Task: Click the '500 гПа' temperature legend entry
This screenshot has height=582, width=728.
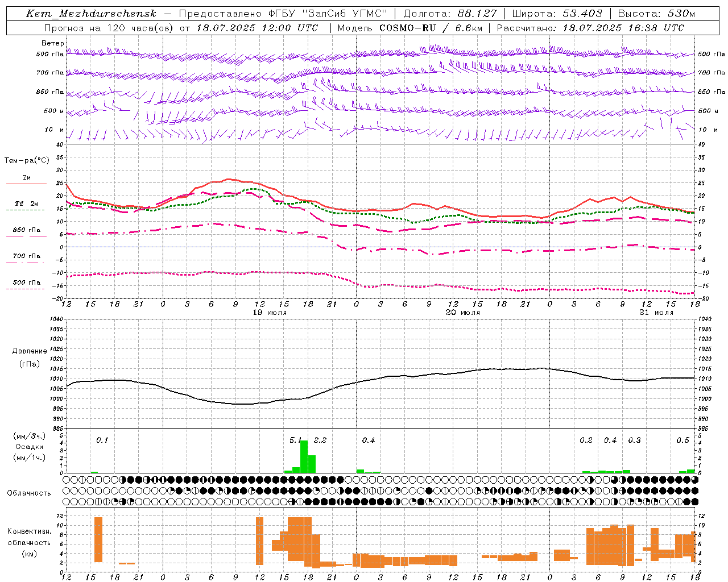Action: (x=26, y=282)
